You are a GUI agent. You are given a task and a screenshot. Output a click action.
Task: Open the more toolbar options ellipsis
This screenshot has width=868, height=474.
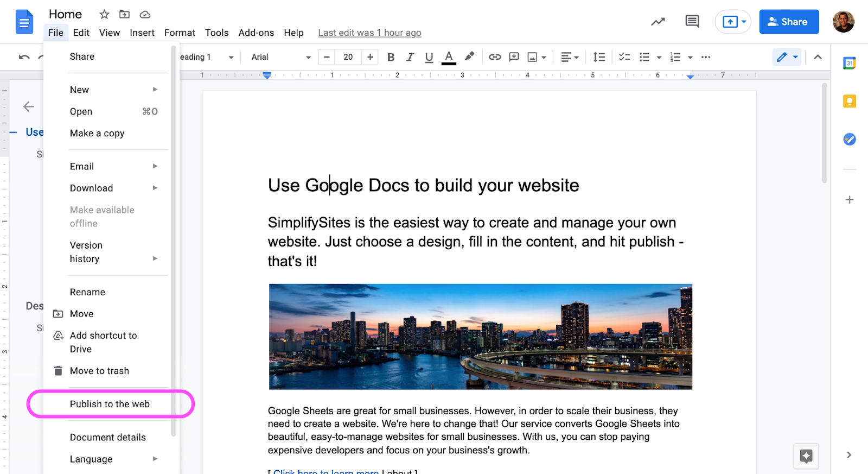pos(706,57)
